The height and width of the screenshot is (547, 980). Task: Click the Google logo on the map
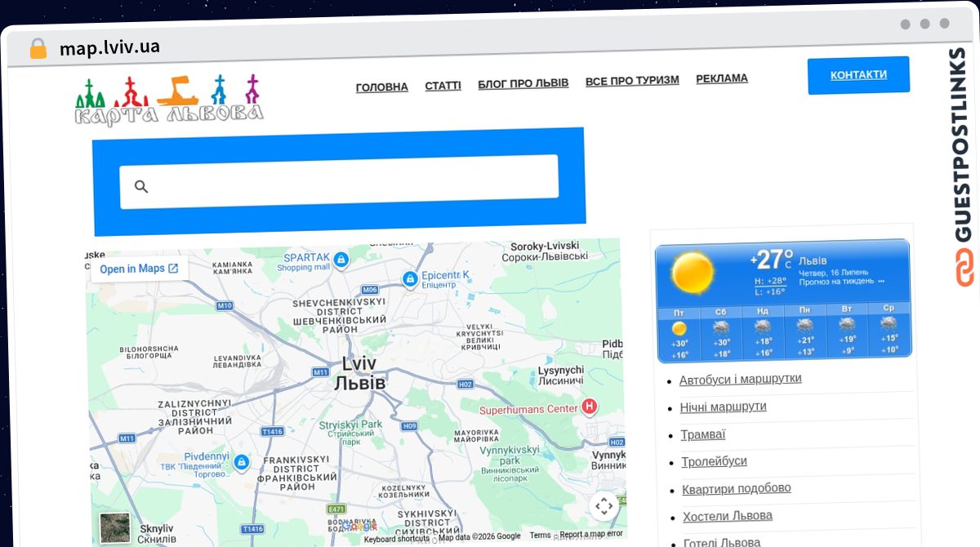360,526
